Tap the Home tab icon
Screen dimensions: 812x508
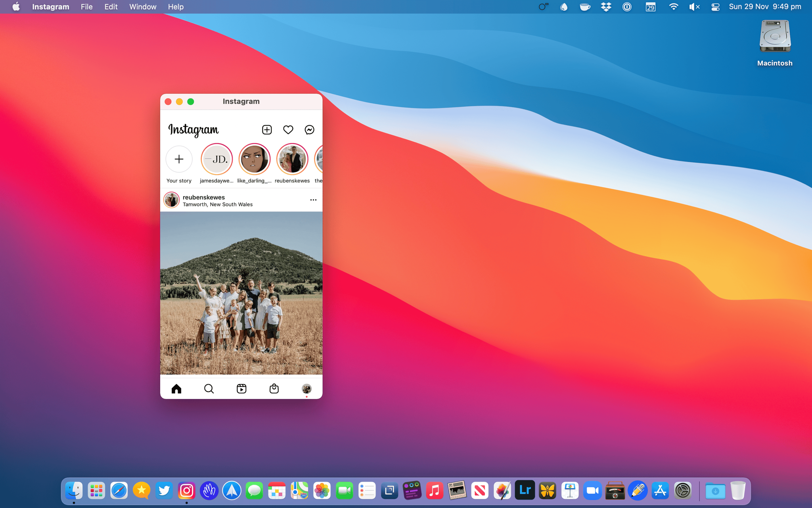pyautogui.click(x=176, y=389)
